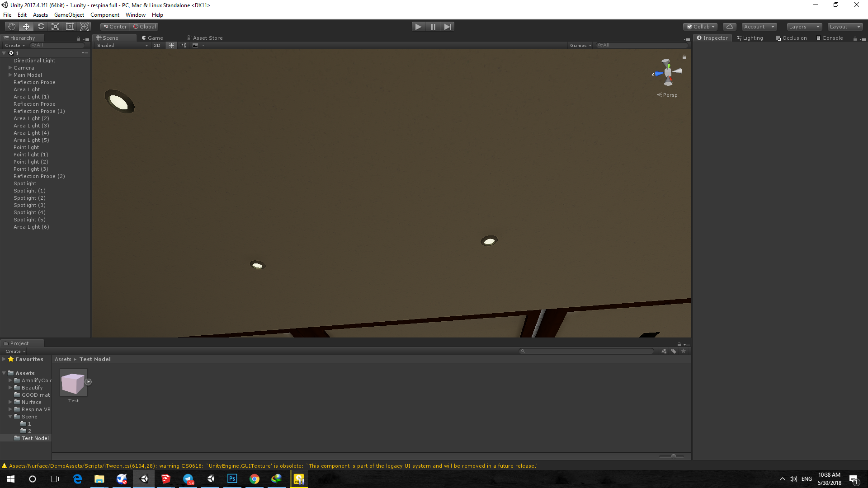Open the Gizmos dropdown

pos(580,45)
